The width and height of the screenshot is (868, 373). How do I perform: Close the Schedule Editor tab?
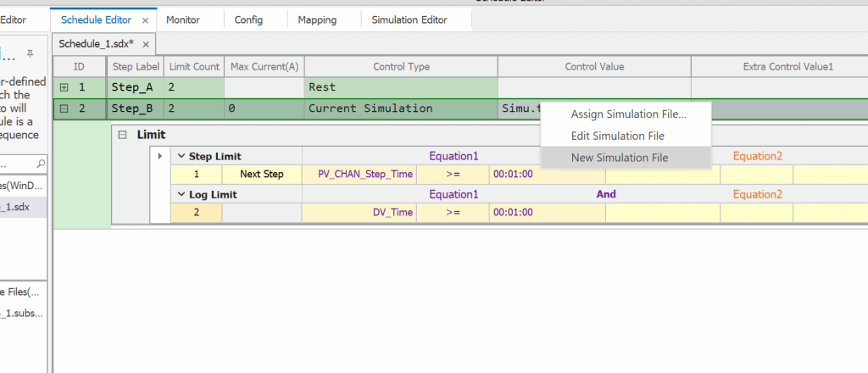point(145,20)
